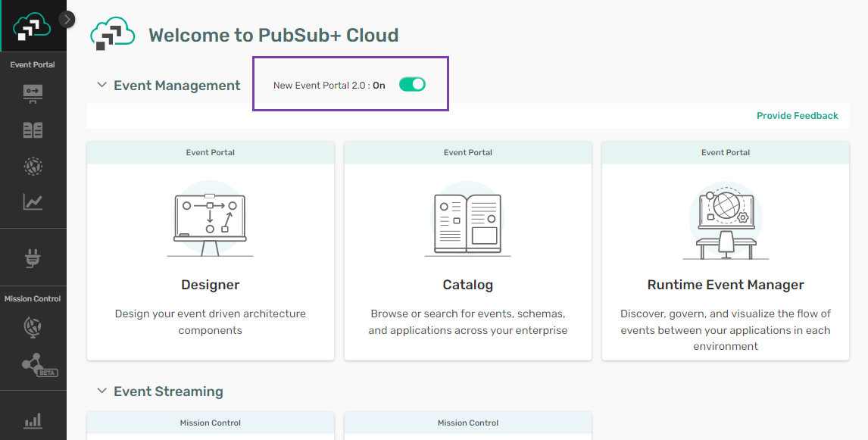Turn off the New Event Portal 2.0 toggle
Viewport: 868px width, 440px height.
[412, 84]
